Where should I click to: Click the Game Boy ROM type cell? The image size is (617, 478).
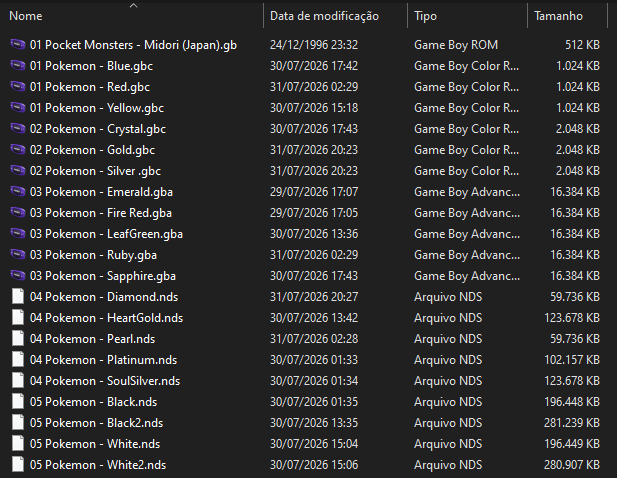click(x=456, y=45)
